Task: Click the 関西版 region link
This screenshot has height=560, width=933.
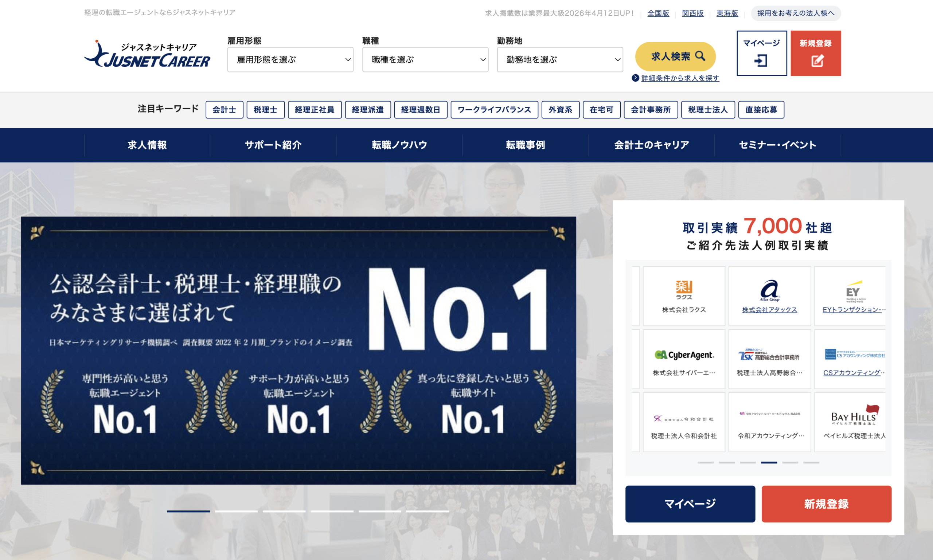Action: pyautogui.click(x=692, y=13)
